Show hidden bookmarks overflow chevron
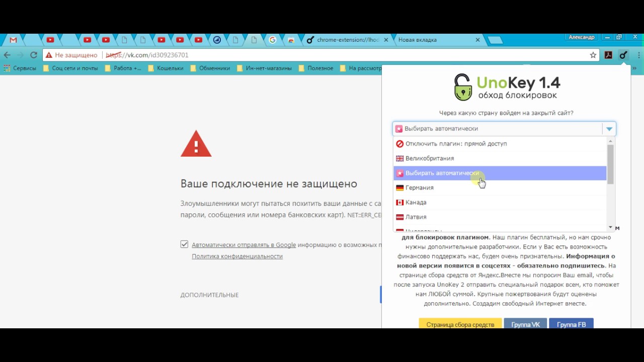Screen dimensions: 644x362 point(635,68)
